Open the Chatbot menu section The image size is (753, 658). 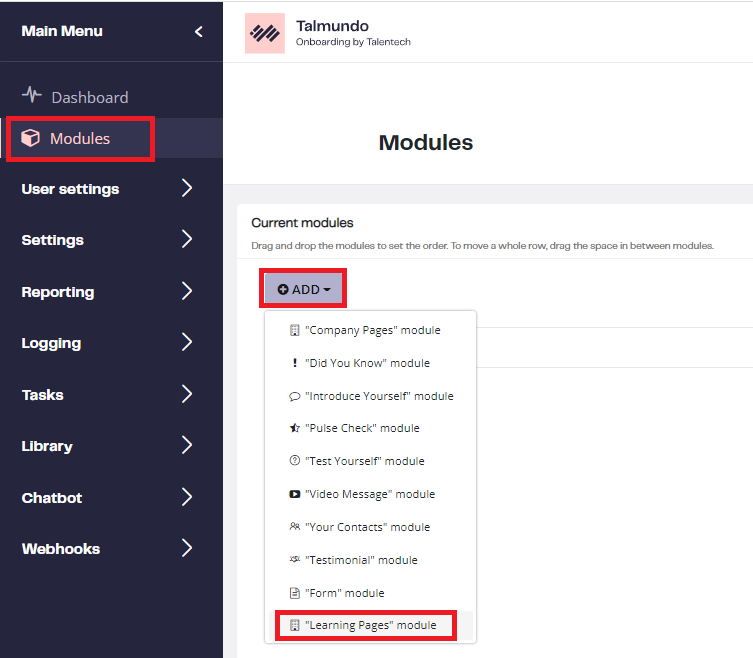pos(107,498)
